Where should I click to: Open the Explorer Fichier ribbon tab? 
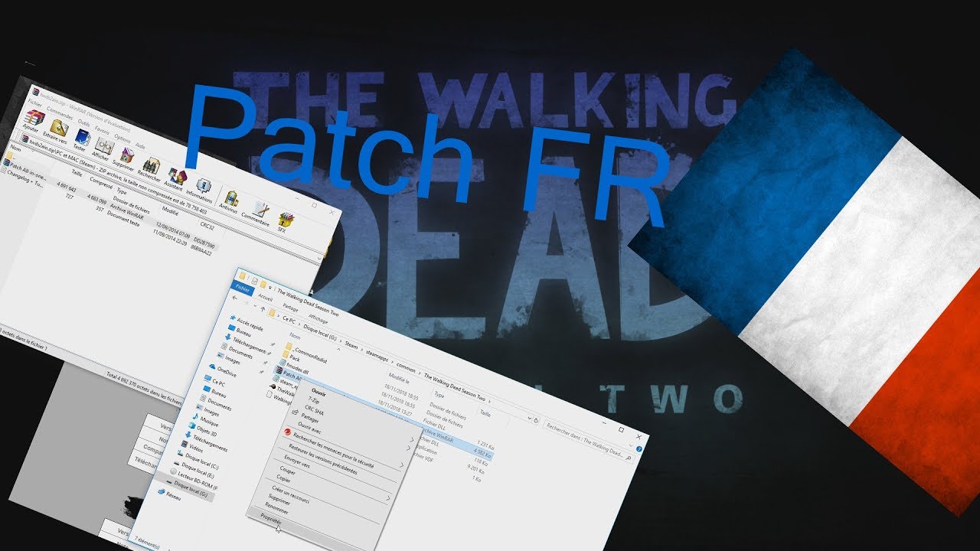[243, 289]
